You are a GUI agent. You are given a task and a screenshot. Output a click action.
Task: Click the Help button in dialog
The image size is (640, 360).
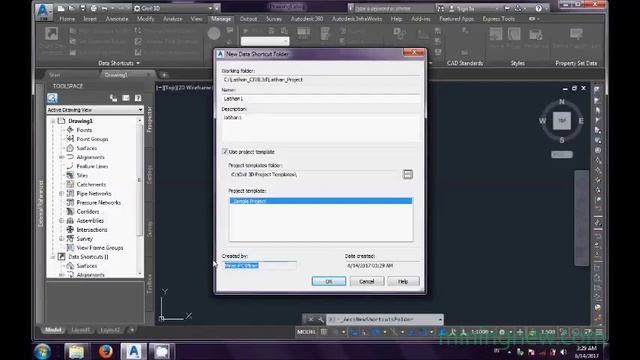click(403, 281)
